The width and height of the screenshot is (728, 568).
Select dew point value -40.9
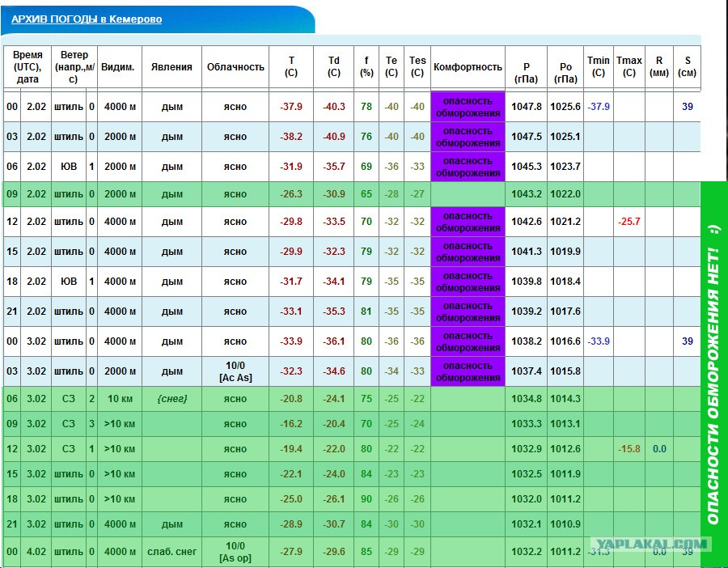coord(334,137)
